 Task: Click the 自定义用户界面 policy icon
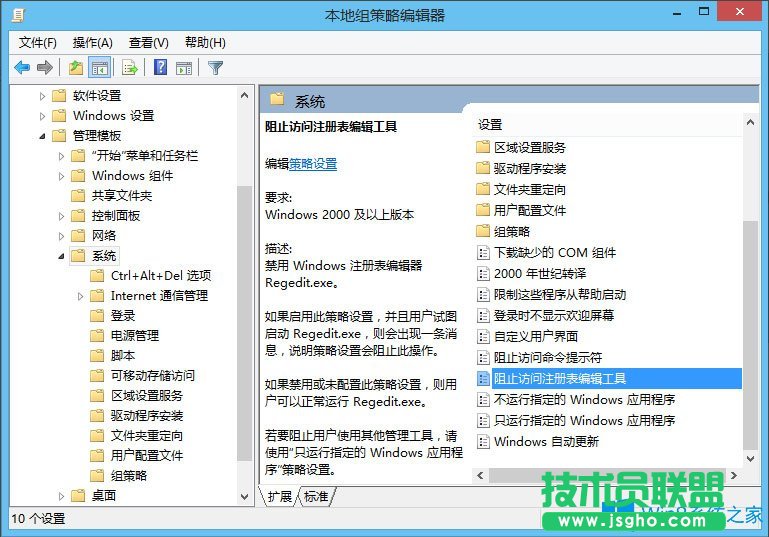click(483, 336)
